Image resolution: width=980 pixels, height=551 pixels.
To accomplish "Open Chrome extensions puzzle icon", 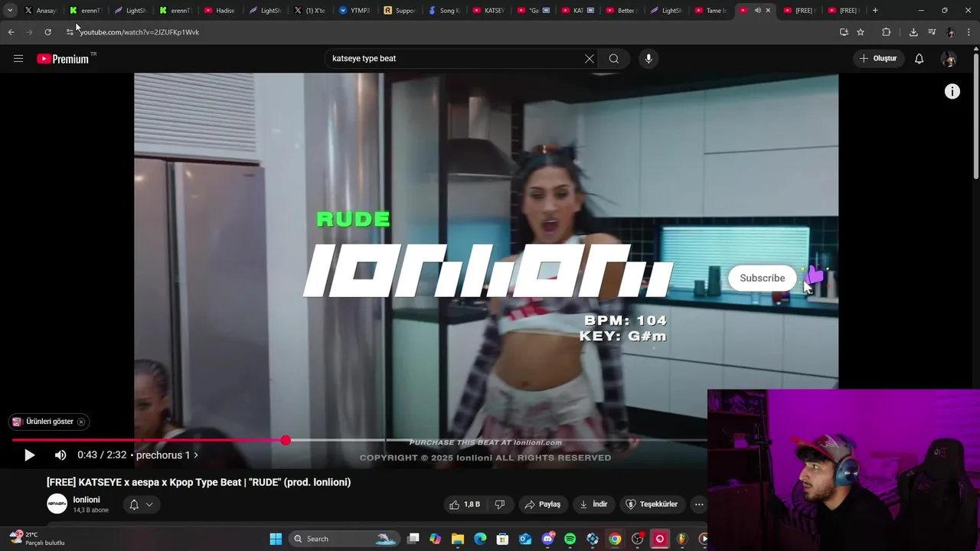I will click(886, 32).
